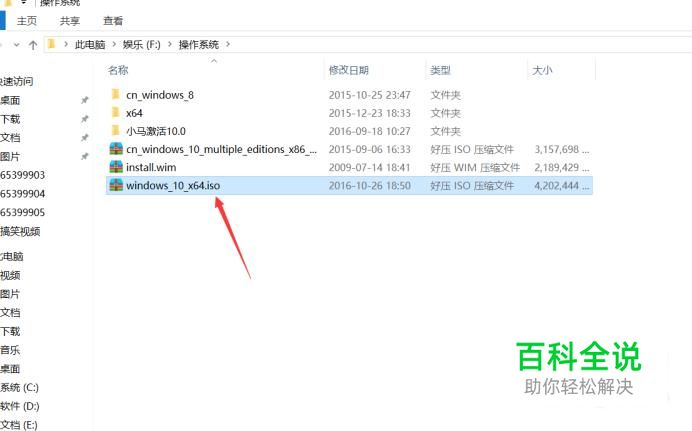Select cn_windows_10_multiple_editions_x86 file name
Screen dimensions: 692x431
point(222,150)
